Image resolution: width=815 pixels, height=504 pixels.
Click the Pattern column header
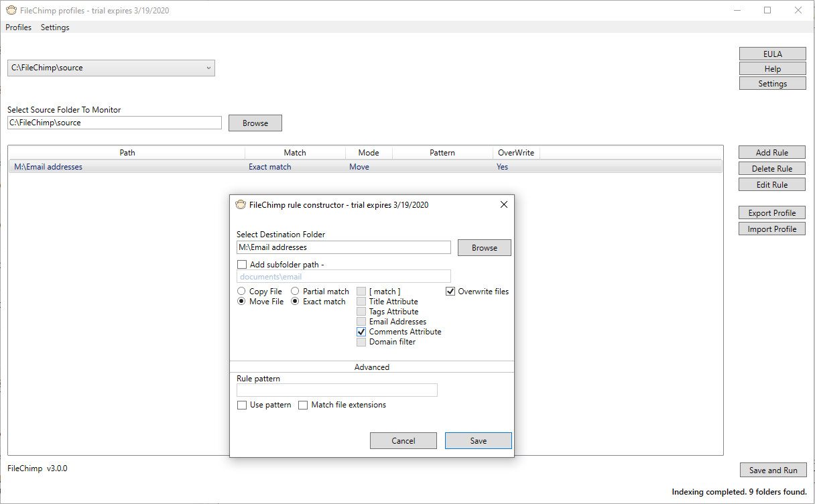coord(442,152)
